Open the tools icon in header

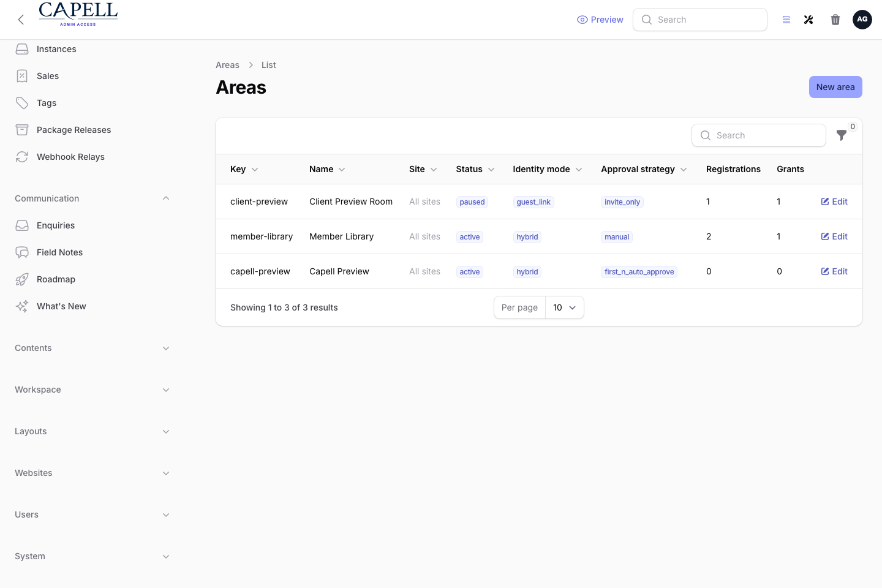[809, 20]
